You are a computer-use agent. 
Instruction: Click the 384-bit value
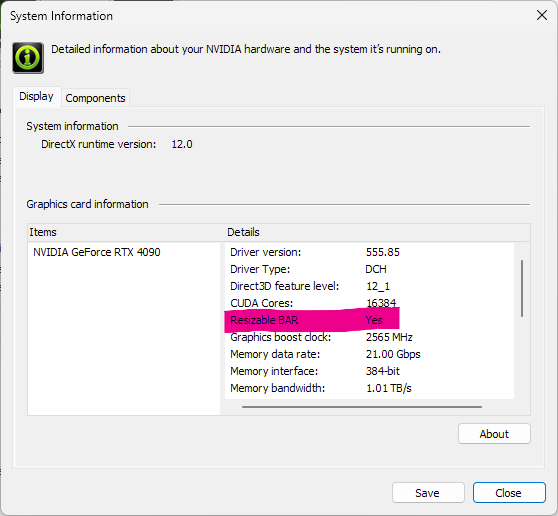[x=383, y=371]
